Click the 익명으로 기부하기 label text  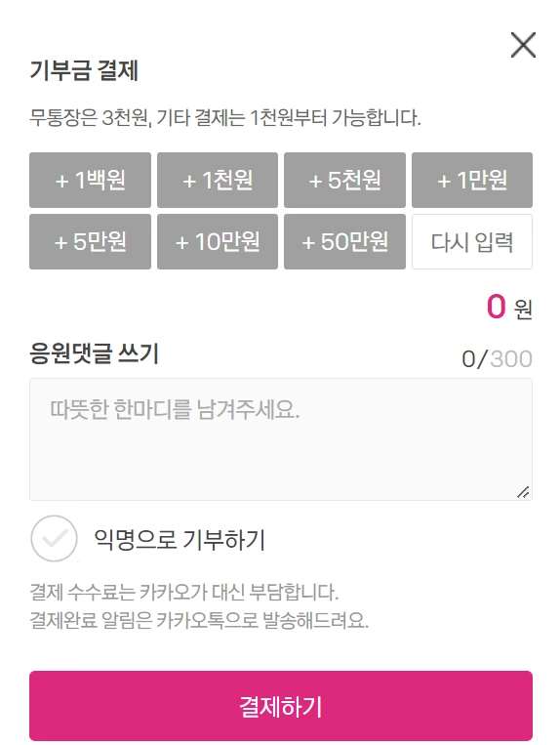180,540
